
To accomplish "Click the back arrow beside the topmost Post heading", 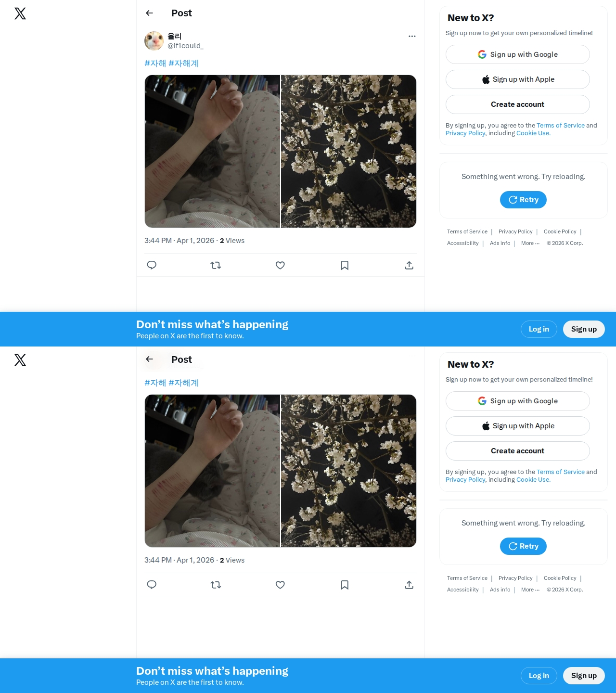I will coord(149,13).
